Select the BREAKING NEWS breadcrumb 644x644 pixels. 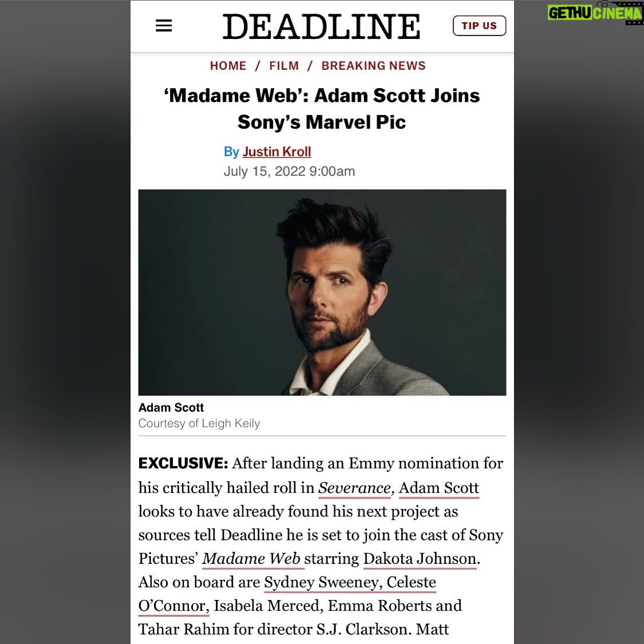pyautogui.click(x=373, y=66)
